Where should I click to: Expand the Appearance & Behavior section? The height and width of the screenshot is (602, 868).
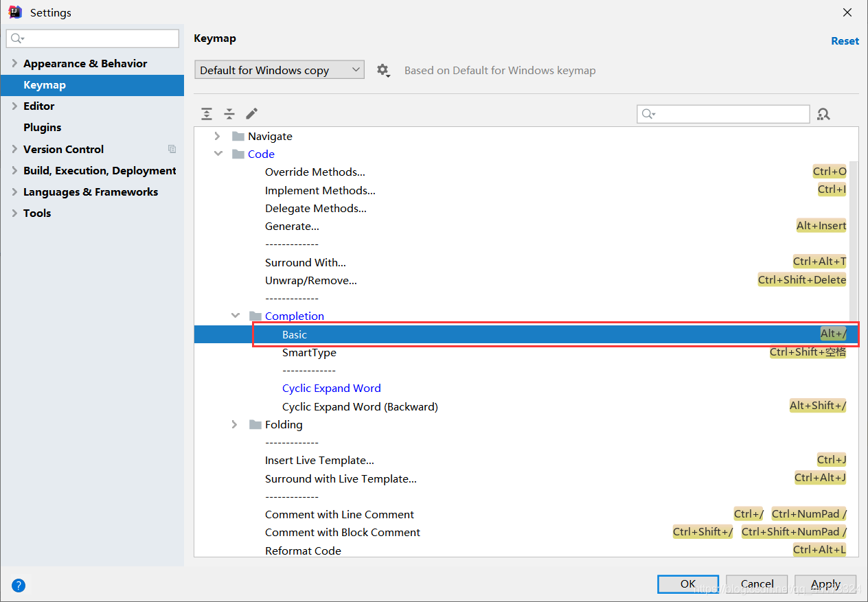[14, 63]
